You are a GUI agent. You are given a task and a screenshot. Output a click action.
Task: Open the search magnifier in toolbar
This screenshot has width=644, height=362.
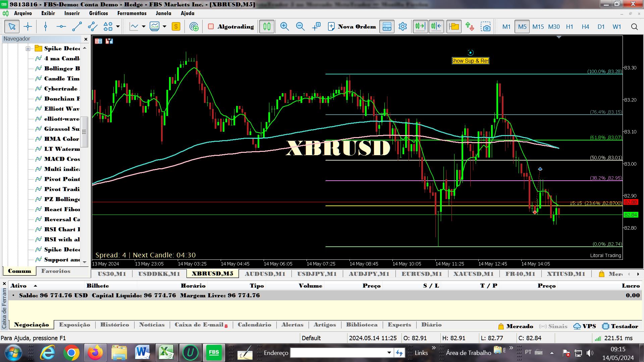(634, 26)
